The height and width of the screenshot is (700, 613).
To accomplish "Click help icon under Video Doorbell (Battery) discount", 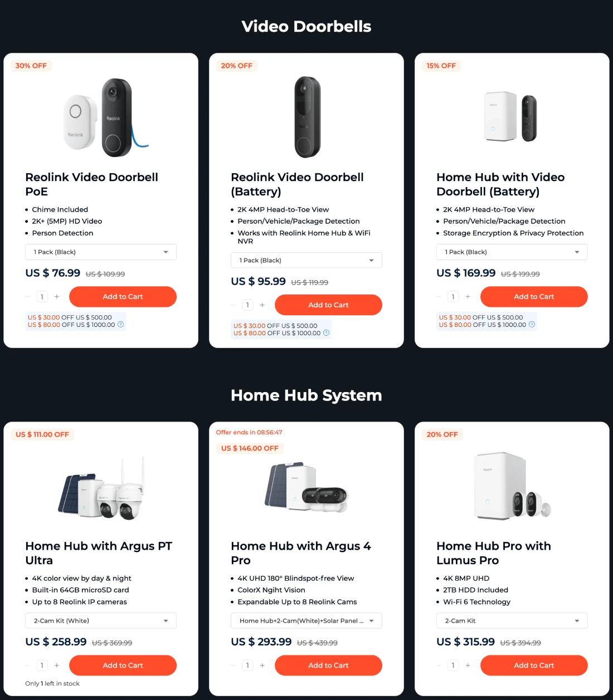I will click(326, 333).
